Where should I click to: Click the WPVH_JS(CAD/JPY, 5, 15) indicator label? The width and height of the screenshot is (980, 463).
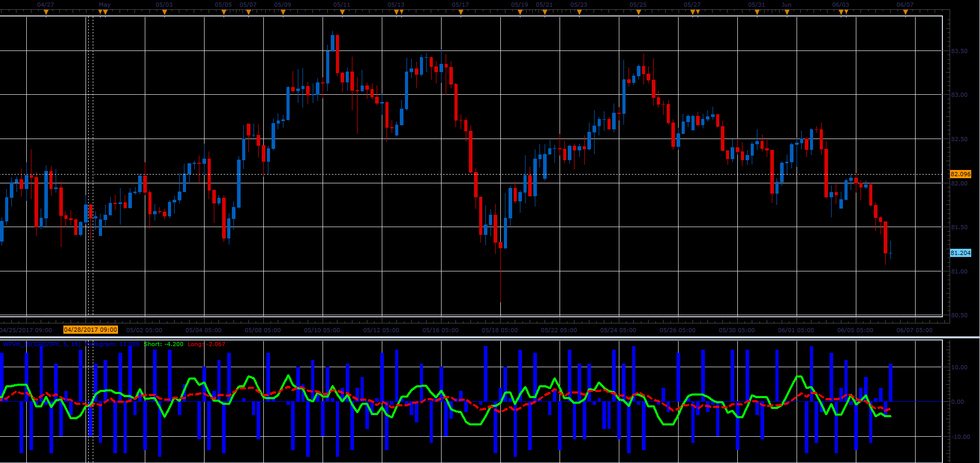click(42, 344)
